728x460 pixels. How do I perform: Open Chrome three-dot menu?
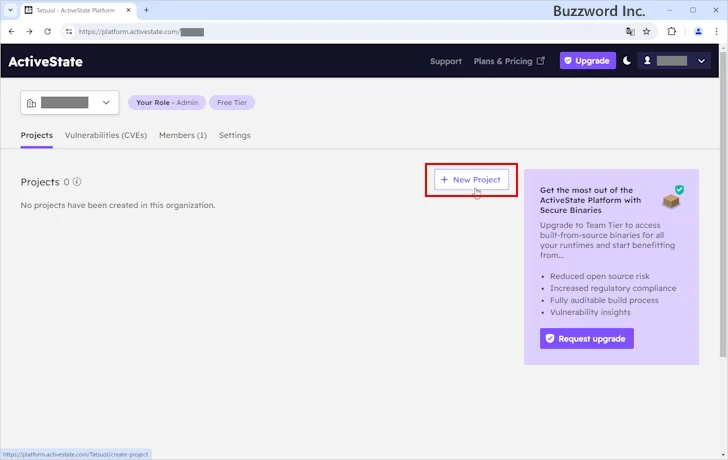coord(716,32)
